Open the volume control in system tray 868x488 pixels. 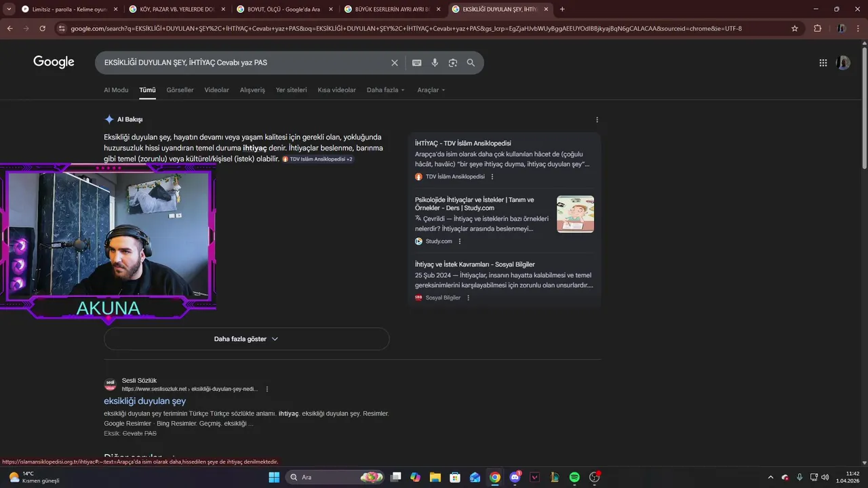(x=825, y=477)
